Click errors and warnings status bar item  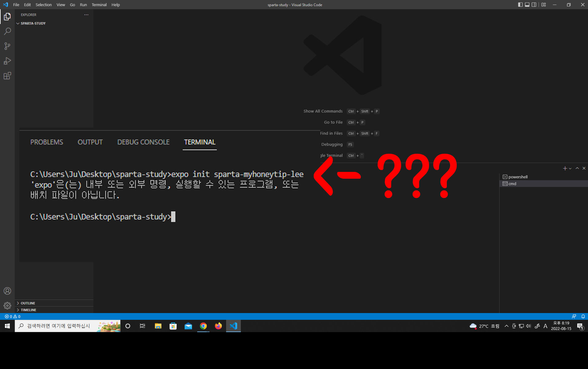pyautogui.click(x=13, y=316)
